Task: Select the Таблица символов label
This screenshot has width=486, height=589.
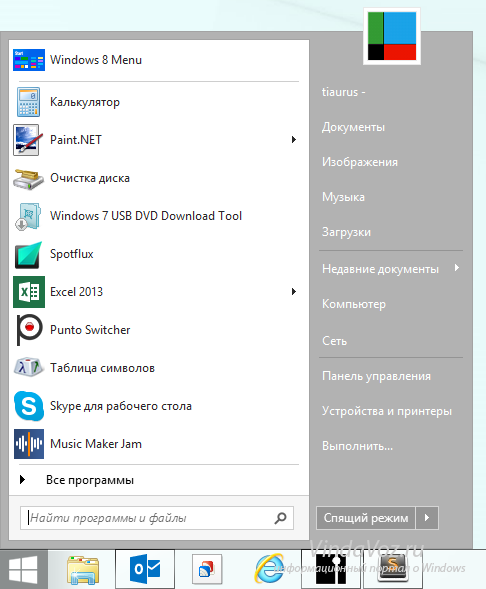Action: 102,368
